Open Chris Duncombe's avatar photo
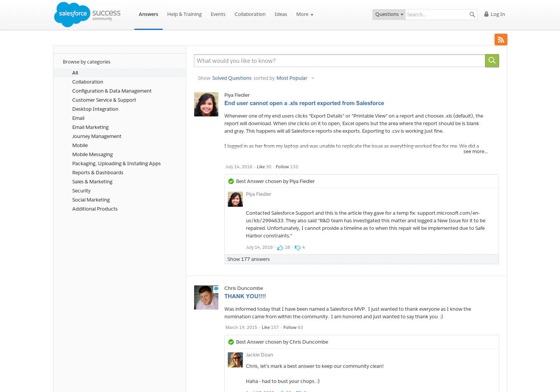This screenshot has width=560, height=392. 206,297
